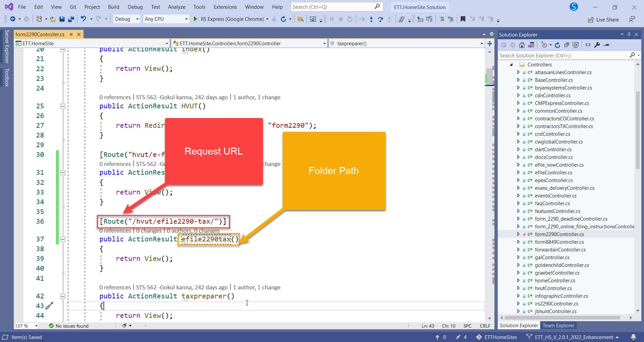Expand form2290Controller.cs tree node
The width and height of the screenshot is (644, 342).
(519, 234)
